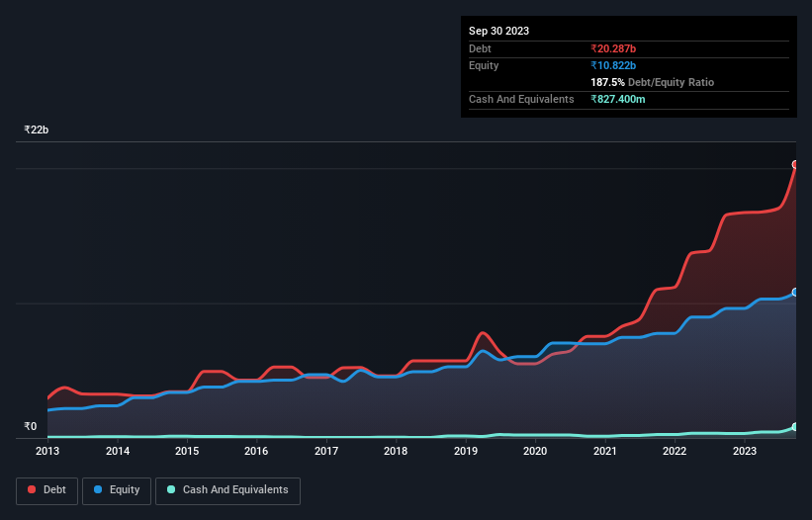Click the ₹827.400m cash value
The image size is (812, 520).
618,99
